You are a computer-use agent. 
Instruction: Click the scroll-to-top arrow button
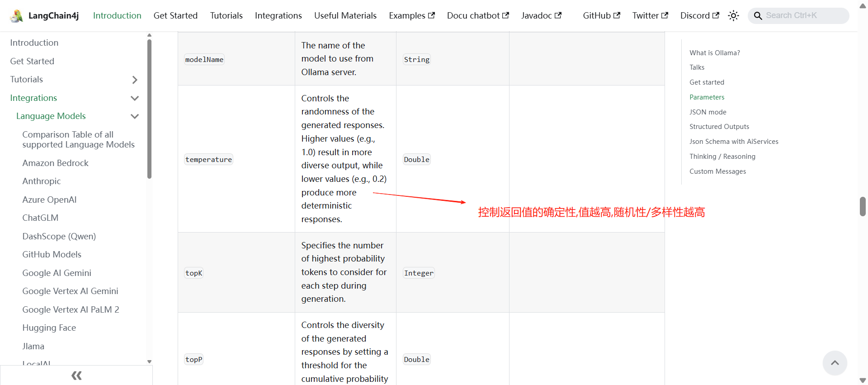pos(835,363)
